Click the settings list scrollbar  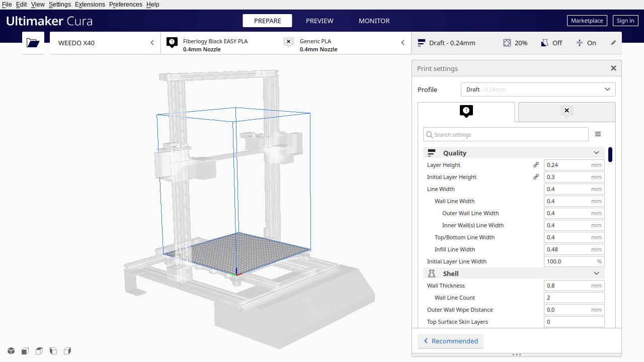pos(610,154)
